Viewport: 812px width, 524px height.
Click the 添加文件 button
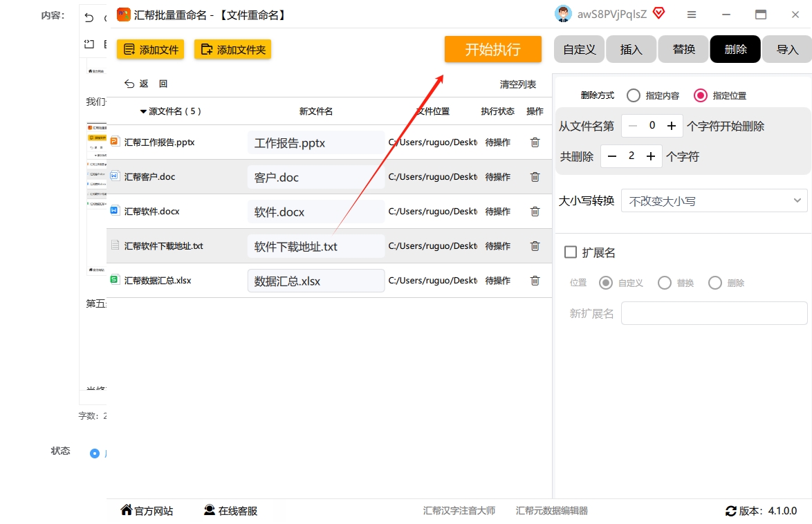pos(150,49)
